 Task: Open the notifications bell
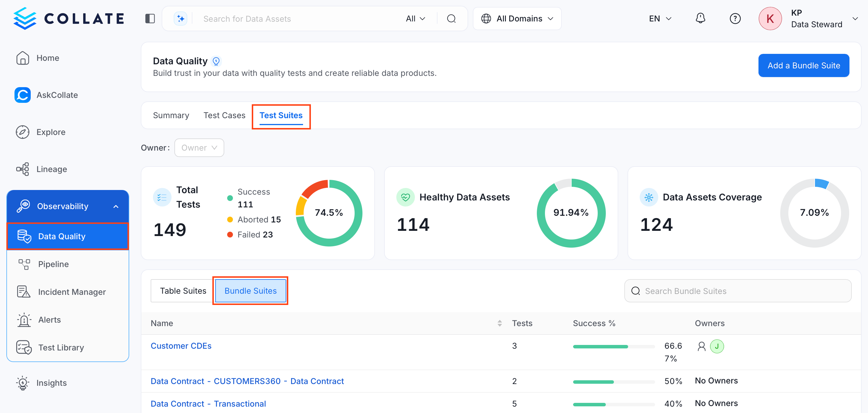pyautogui.click(x=700, y=18)
